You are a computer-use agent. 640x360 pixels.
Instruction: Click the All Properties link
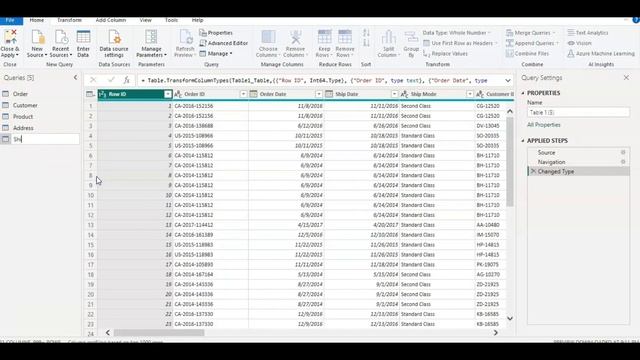pos(544,125)
